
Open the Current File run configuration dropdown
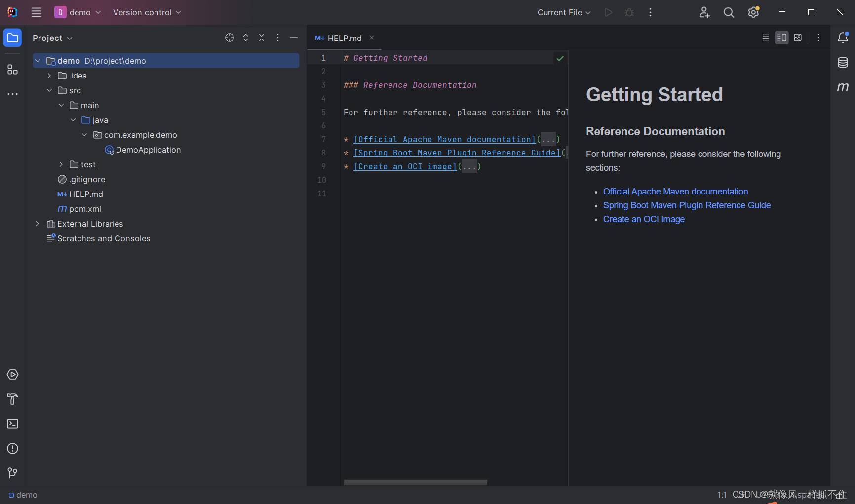point(564,12)
